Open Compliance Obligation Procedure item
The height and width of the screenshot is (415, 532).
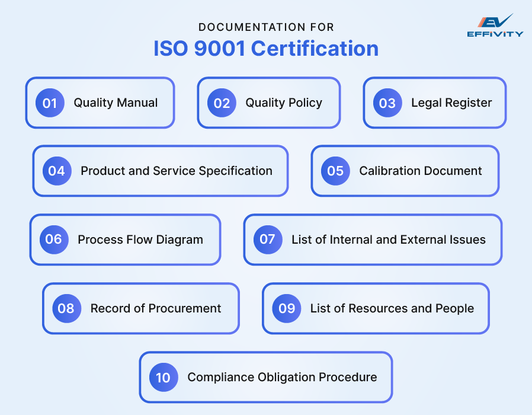click(x=265, y=378)
